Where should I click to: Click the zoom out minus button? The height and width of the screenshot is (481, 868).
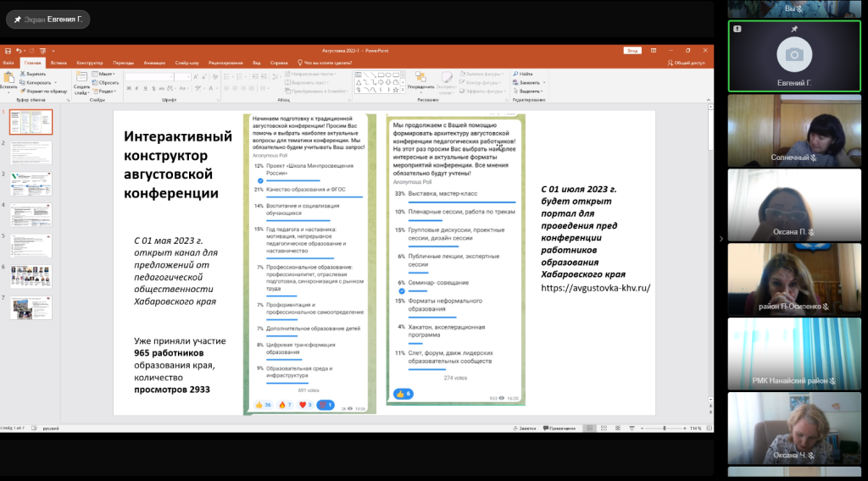(x=643, y=428)
